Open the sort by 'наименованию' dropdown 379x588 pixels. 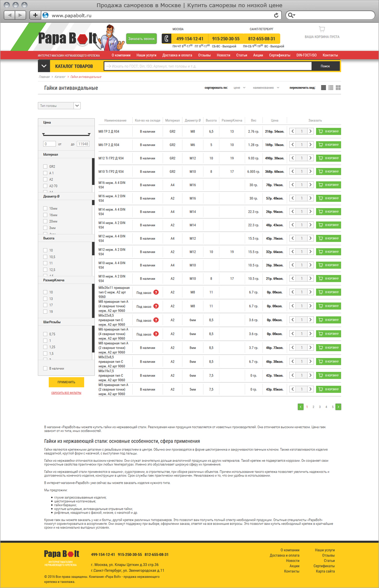click(266, 88)
